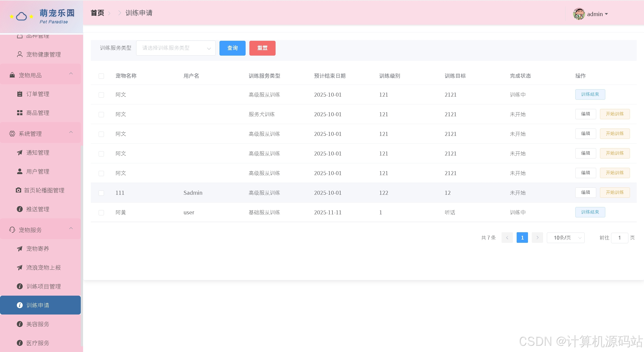Open 用户管理 menu item
Image resolution: width=644 pixels, height=352 pixels.
tap(40, 171)
